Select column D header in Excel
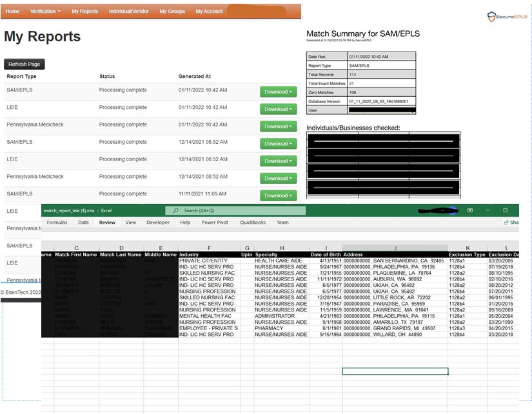The image size is (532, 414). tap(121, 248)
